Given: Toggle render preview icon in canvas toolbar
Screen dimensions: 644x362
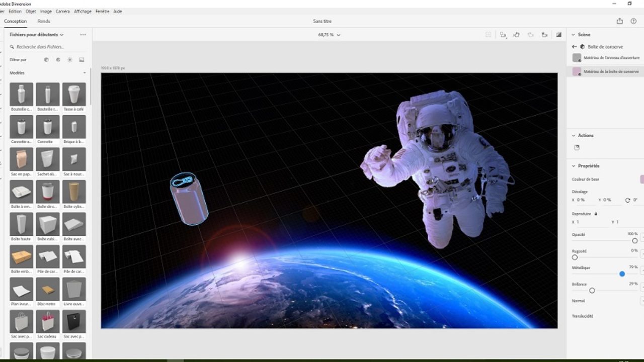Looking at the screenshot, I should tap(559, 35).
